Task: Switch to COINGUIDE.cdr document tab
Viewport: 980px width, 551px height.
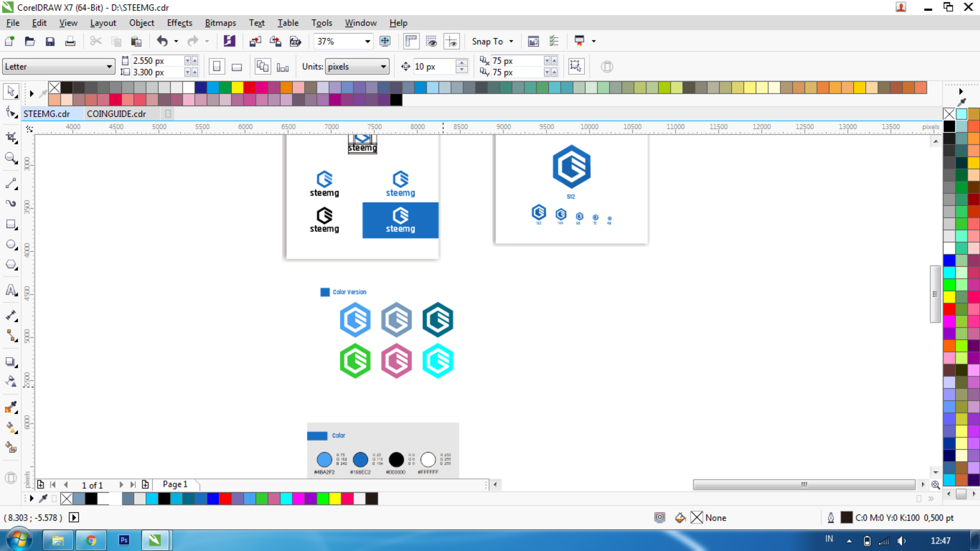Action: click(x=117, y=114)
